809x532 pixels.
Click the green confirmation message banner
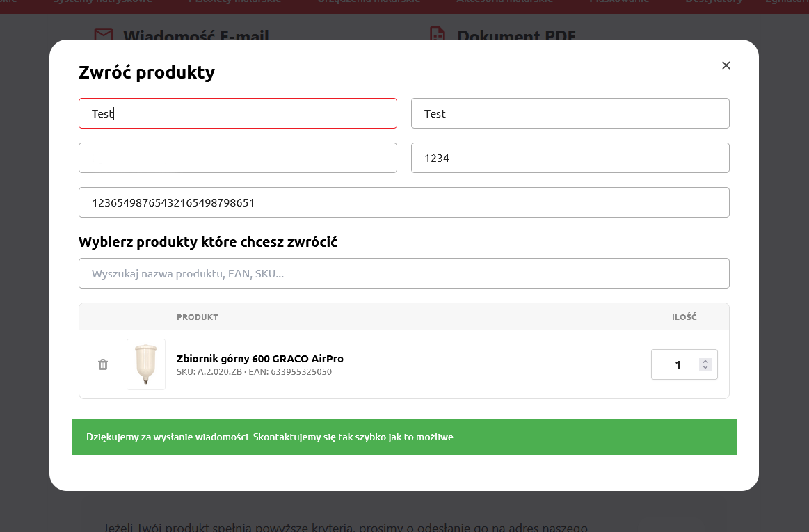[404, 437]
